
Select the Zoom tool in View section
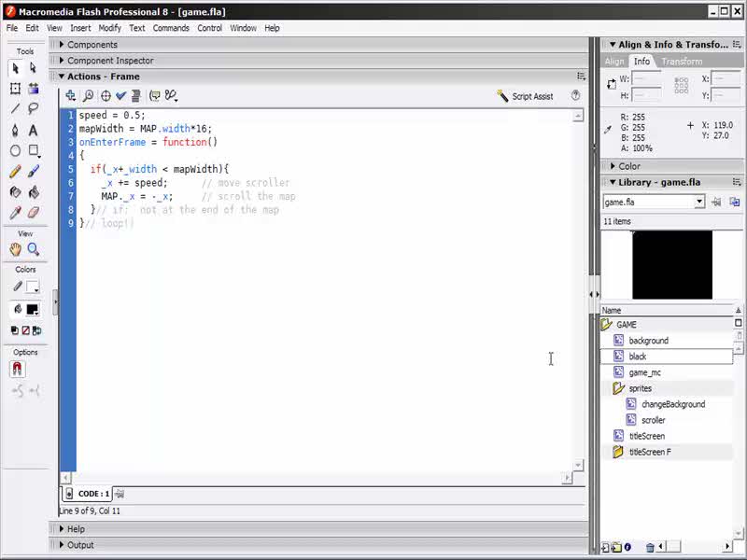[34, 249]
